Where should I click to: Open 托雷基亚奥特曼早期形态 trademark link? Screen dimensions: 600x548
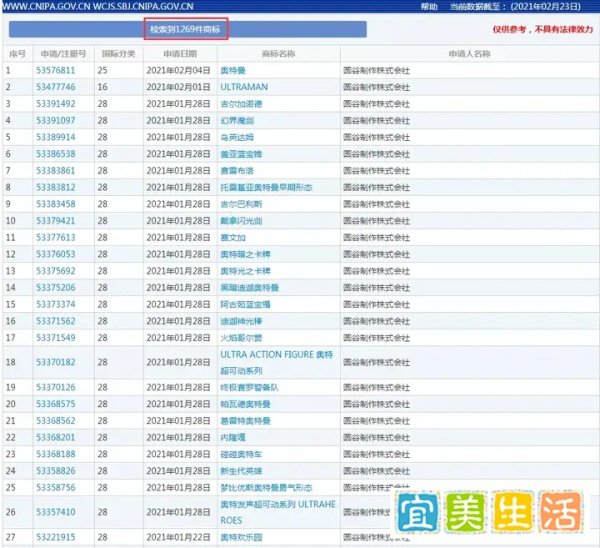[266, 187]
